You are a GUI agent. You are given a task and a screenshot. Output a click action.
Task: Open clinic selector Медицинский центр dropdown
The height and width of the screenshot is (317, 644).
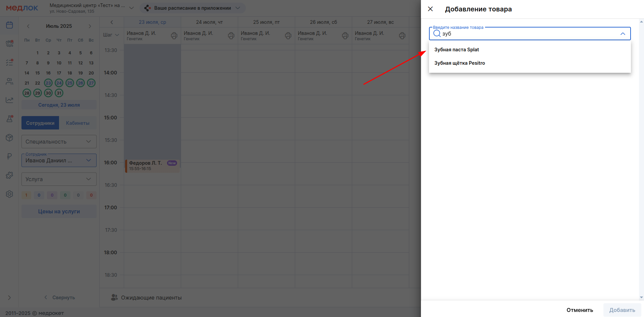click(x=92, y=8)
